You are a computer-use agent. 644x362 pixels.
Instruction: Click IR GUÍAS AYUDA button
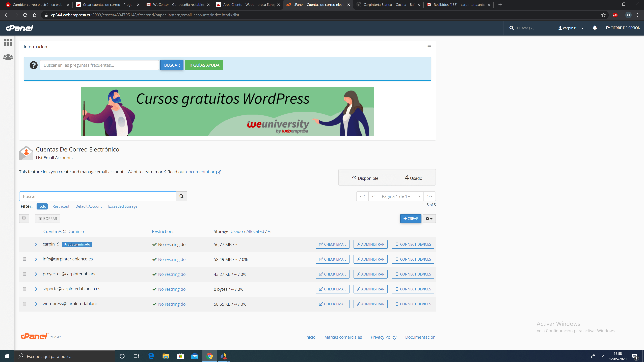click(204, 65)
